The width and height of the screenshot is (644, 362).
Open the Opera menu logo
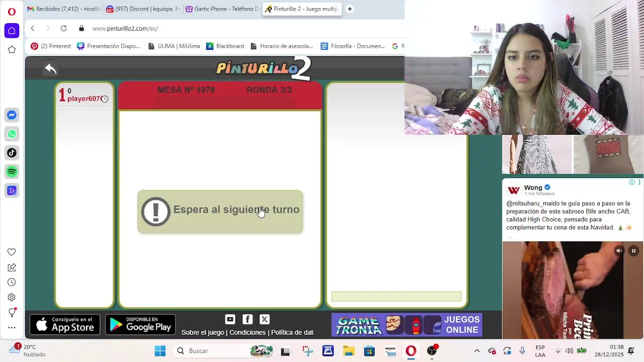click(x=12, y=12)
